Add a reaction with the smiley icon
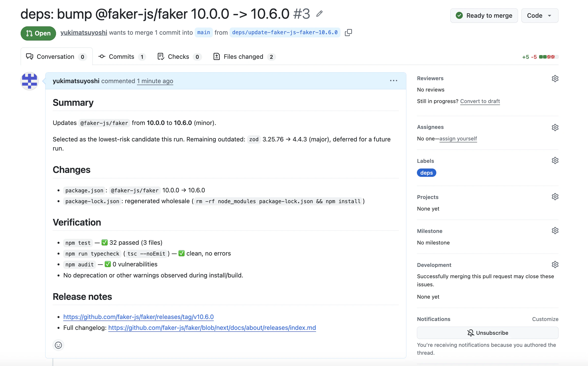The height and width of the screenshot is (366, 588). pyautogui.click(x=58, y=345)
